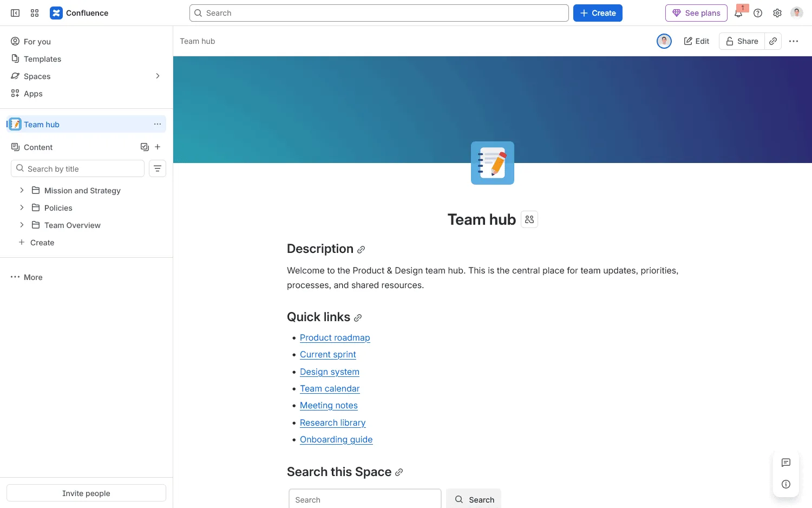Click the blue Create button
The height and width of the screenshot is (508, 812).
tap(598, 13)
